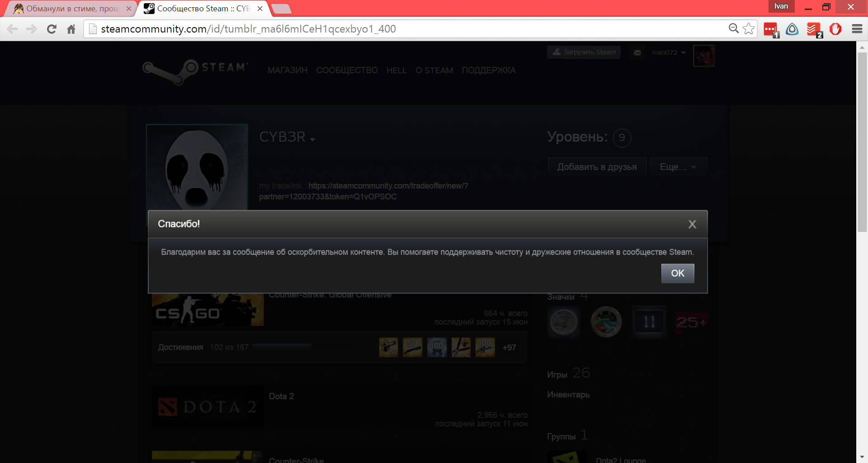The width and height of the screenshot is (868, 463).
Task: Click the fifth achievement icon marked 100
Action: click(x=485, y=347)
